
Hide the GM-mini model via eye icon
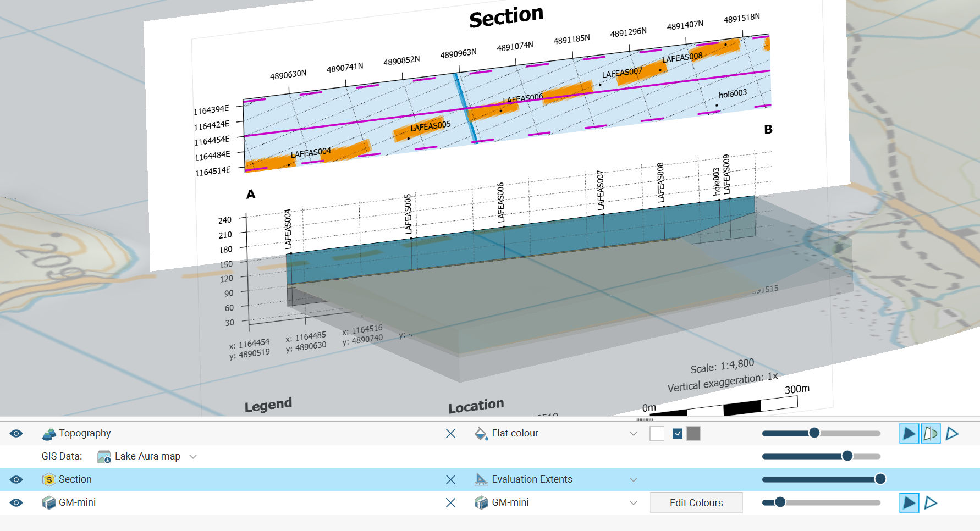tap(16, 503)
